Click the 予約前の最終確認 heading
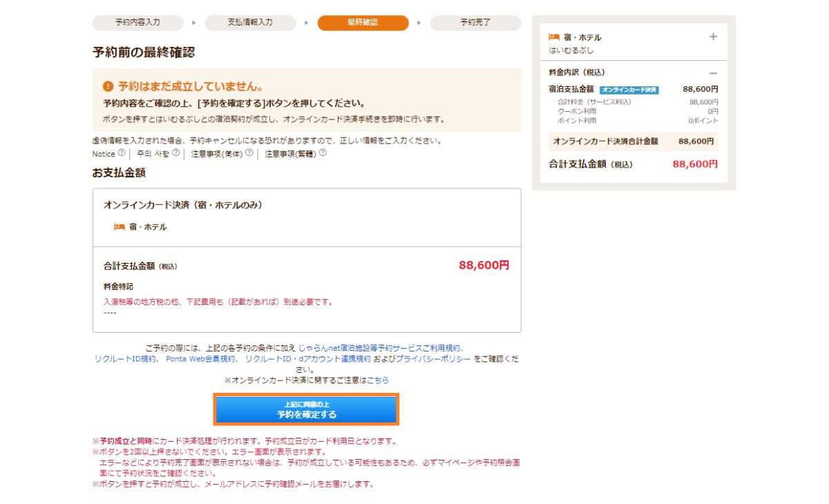Screen dimensions: 829x504 [x=144, y=52]
